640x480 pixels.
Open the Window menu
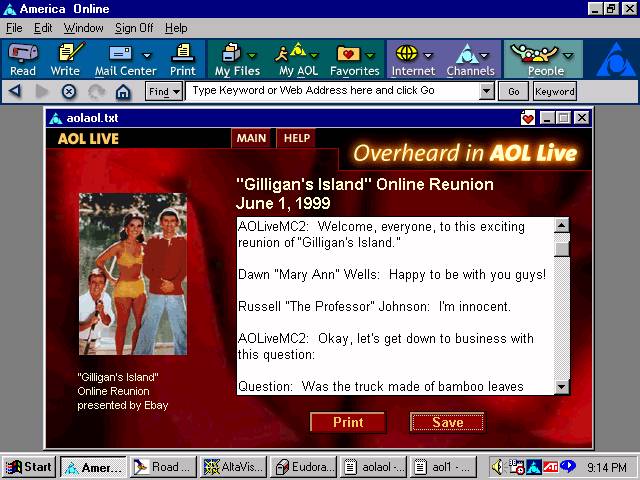coord(84,28)
